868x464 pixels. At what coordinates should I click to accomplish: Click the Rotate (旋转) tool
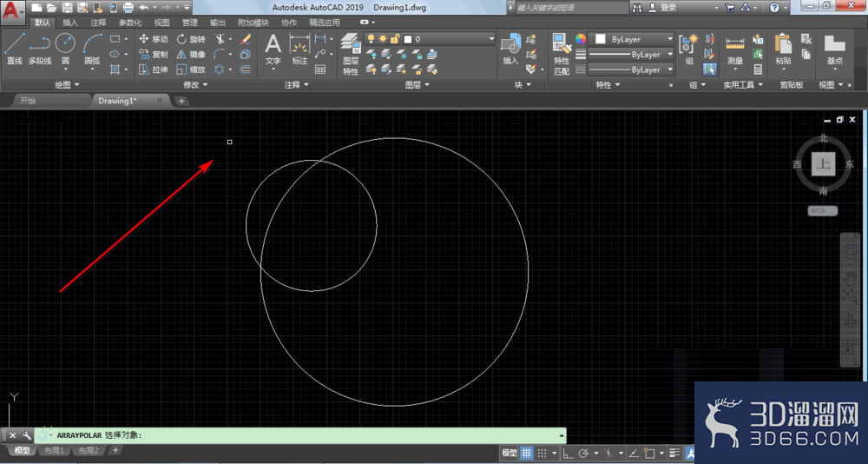[191, 39]
